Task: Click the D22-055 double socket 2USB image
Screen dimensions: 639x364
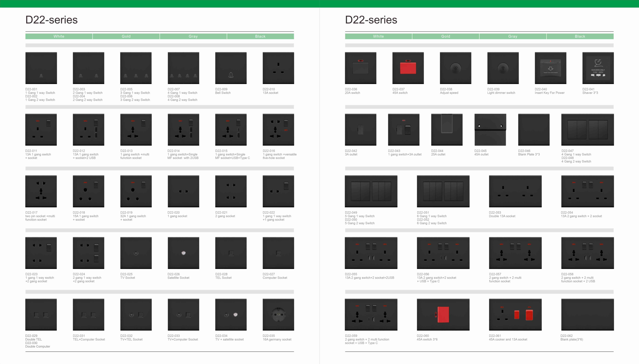Action: [371, 253]
